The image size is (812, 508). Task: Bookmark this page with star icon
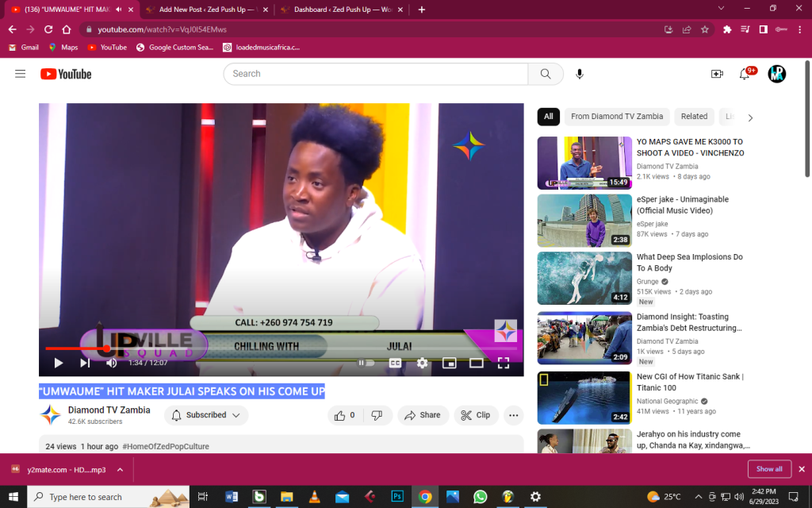tap(705, 29)
